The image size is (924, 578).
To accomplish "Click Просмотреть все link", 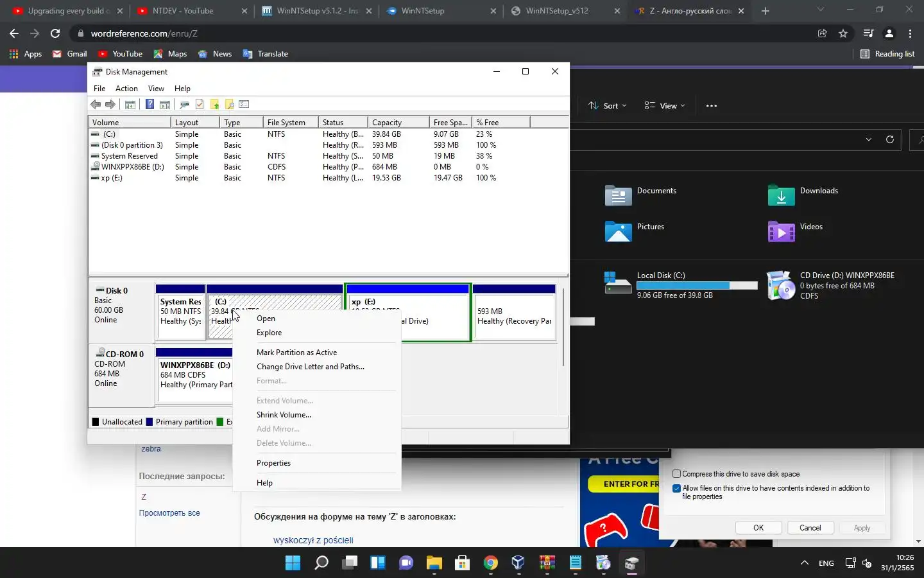I will [169, 513].
